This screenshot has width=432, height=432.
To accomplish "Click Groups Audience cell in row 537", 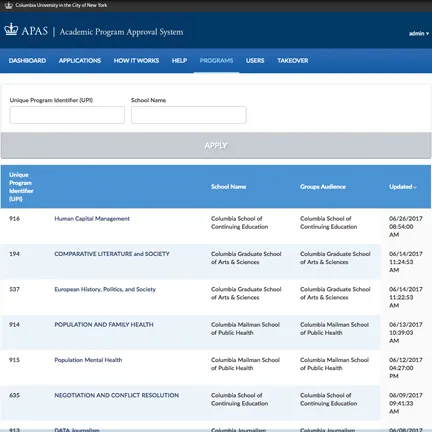I will click(x=335, y=293).
